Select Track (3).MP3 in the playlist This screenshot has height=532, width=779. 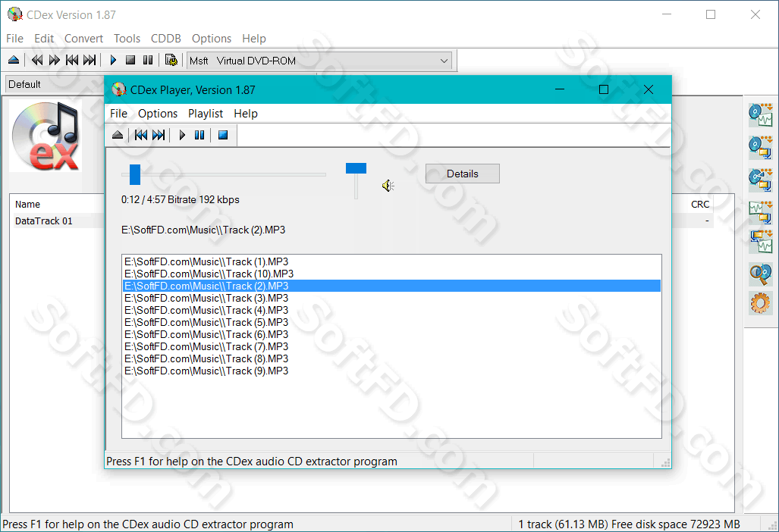[x=391, y=299]
